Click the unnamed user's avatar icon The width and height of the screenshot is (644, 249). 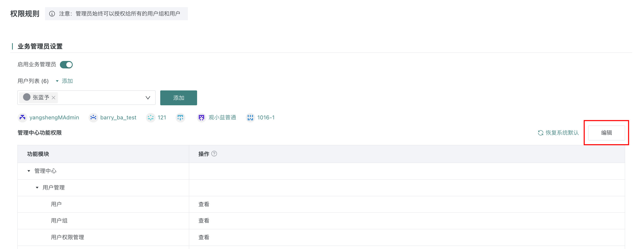pos(180,118)
